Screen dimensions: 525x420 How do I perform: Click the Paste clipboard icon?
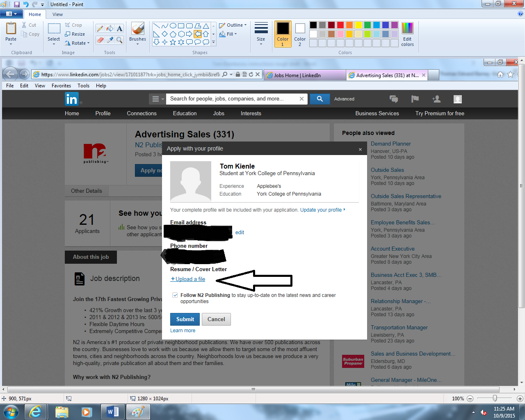(x=11, y=28)
